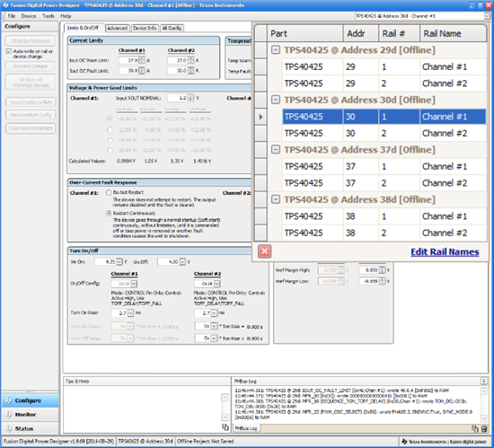Adjust Channel #1 Iout OC Warn Limit stepper

click(142, 60)
